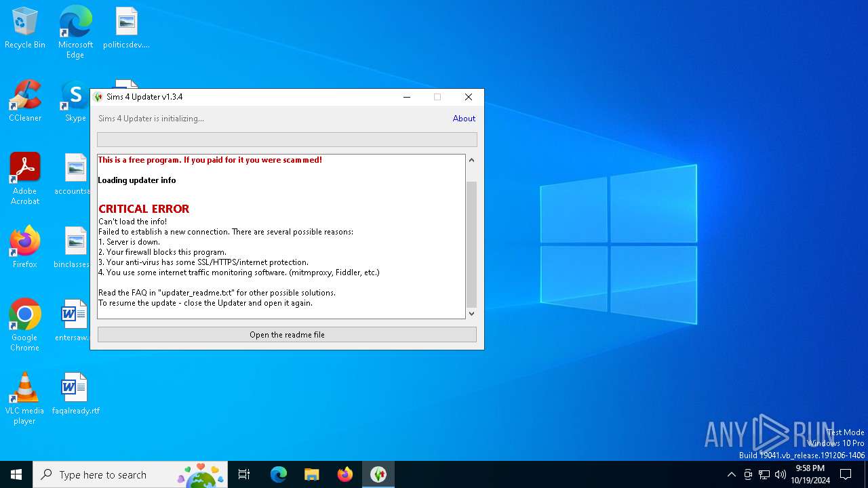Select the Adobe Acrobat desktop shortcut
This screenshot has height=488, width=868.
pyautogui.click(x=25, y=178)
